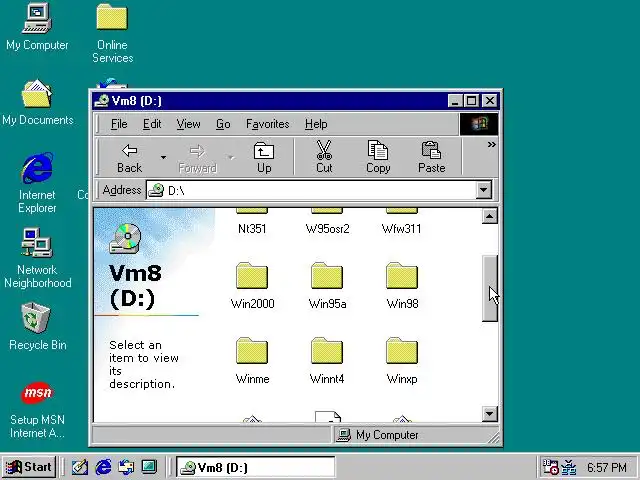The width and height of the screenshot is (640, 480).
Task: Click the Back toolbar button
Action: 129,158
